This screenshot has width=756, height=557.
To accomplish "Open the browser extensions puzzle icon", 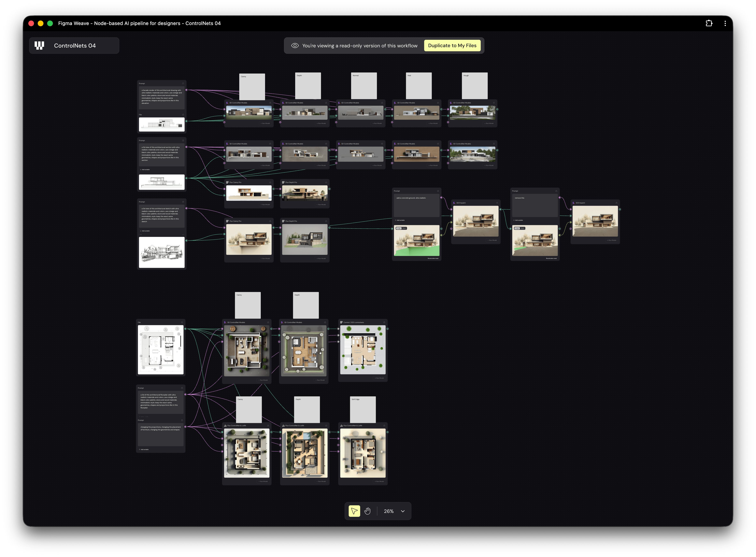I will [709, 23].
